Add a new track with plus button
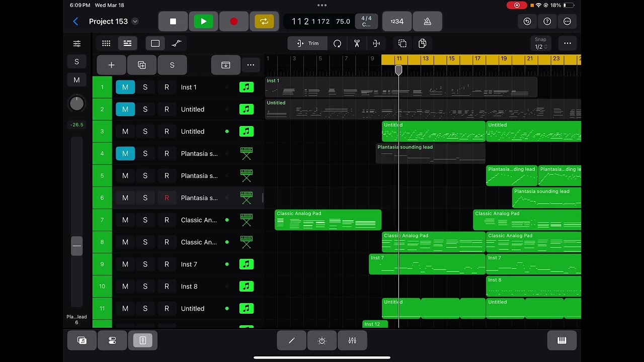 pos(111,65)
